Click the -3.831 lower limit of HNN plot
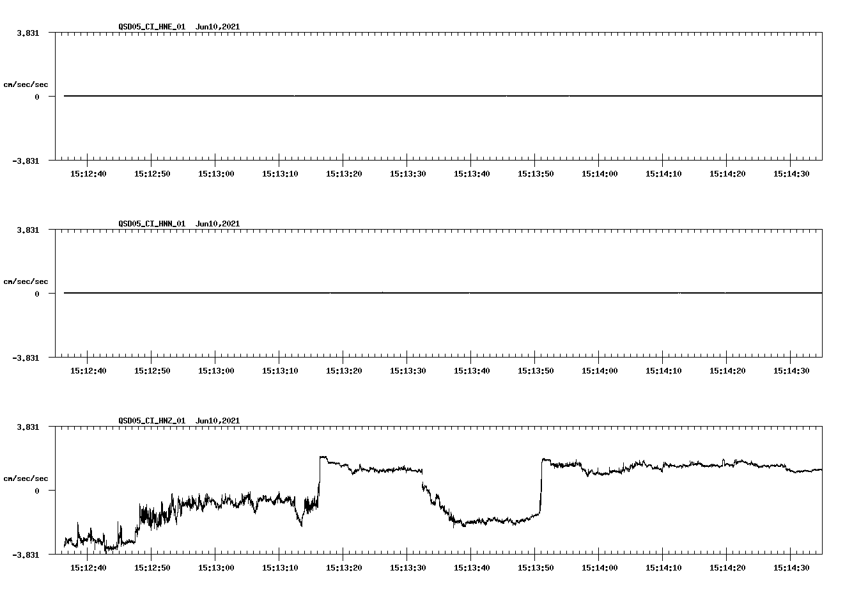 click(x=26, y=358)
